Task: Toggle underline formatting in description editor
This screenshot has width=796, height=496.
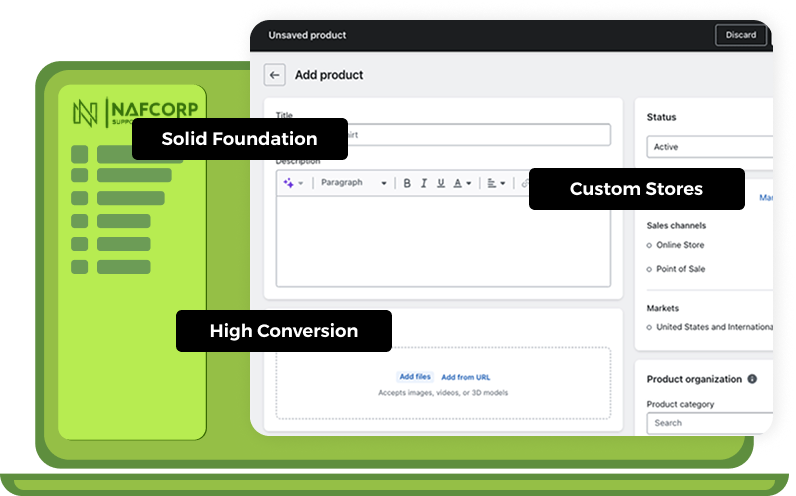Action: 441,183
